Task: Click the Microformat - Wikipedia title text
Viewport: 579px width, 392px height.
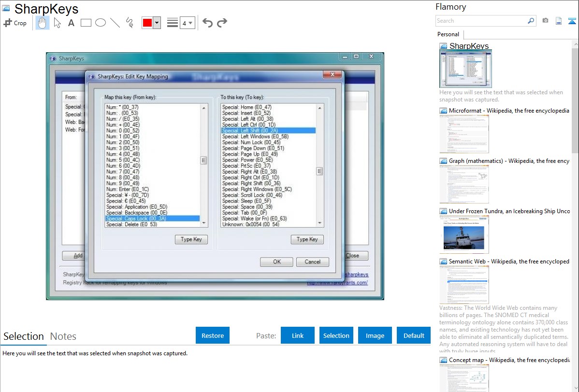Action: point(509,111)
